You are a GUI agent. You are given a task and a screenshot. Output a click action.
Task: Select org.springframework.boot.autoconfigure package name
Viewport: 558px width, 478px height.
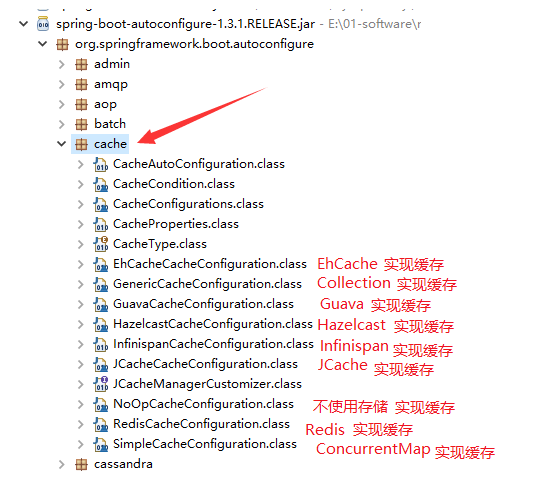[x=194, y=44]
